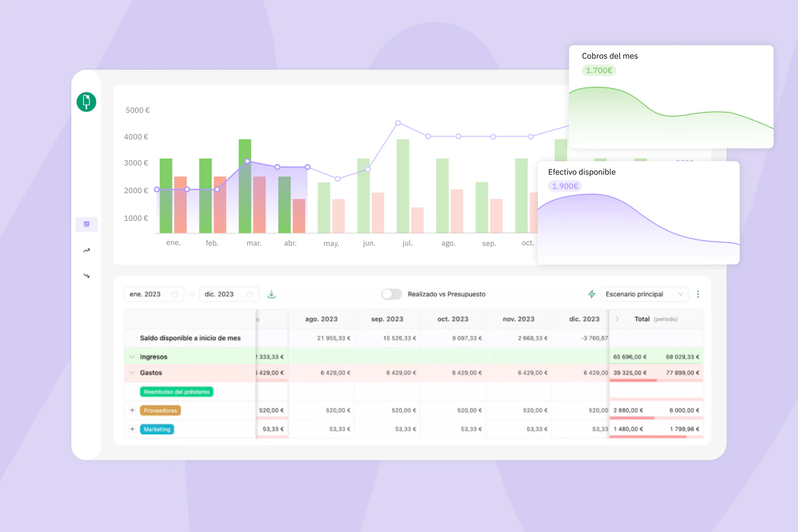The height and width of the screenshot is (532, 798).
Task: Click the 68 029,33 € Ingresos total
Action: [x=683, y=357]
